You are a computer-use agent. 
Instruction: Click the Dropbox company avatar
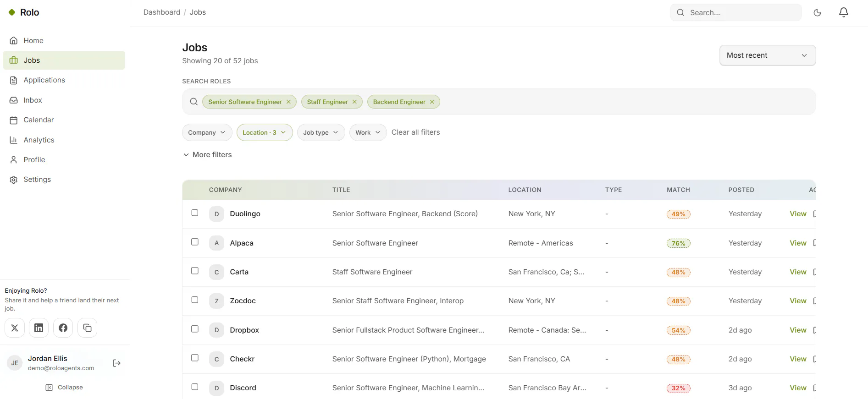click(x=217, y=330)
